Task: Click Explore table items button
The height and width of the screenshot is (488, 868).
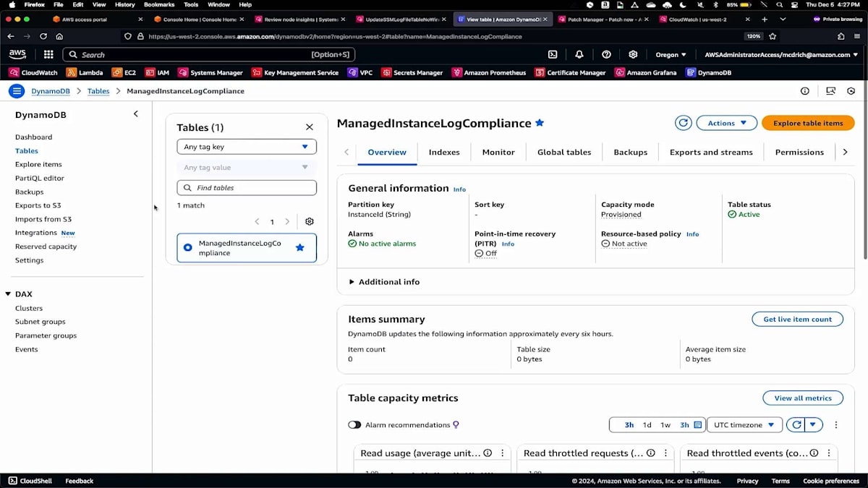Action: pos(808,123)
